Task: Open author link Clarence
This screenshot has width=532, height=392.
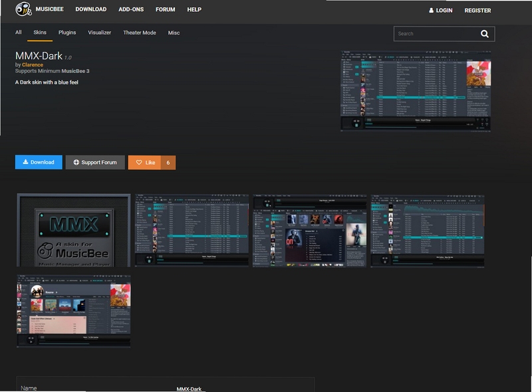Action: 33,64
